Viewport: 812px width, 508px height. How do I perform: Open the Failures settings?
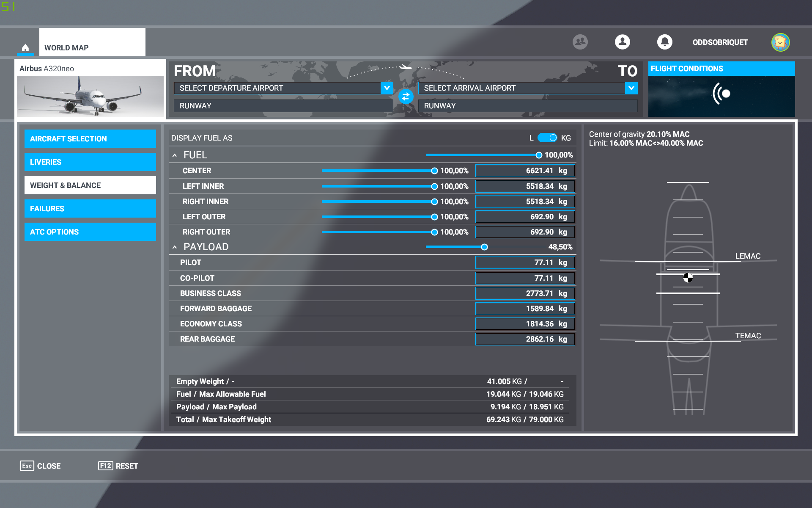click(90, 208)
